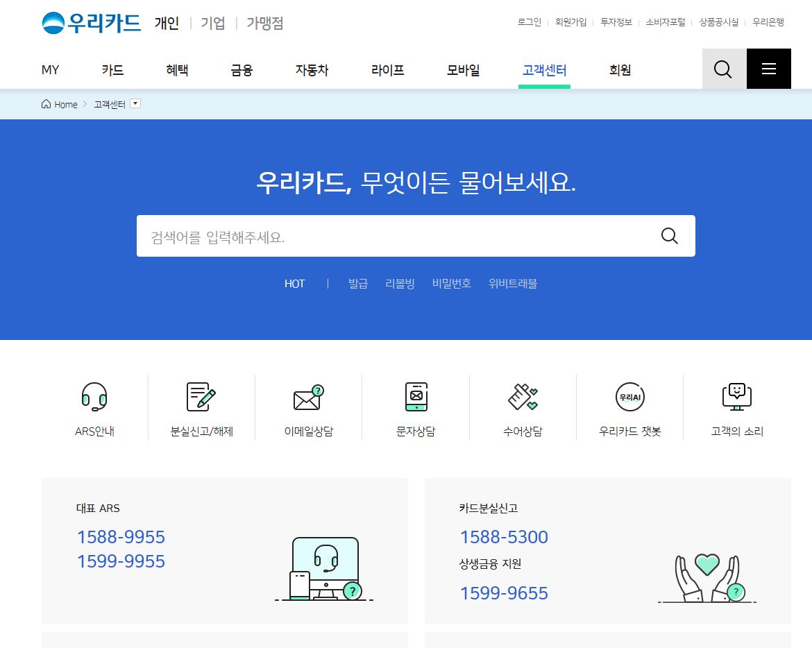The image size is (812, 648).
Task: Select the 위비트래블 hot keyword
Action: pyautogui.click(x=513, y=284)
